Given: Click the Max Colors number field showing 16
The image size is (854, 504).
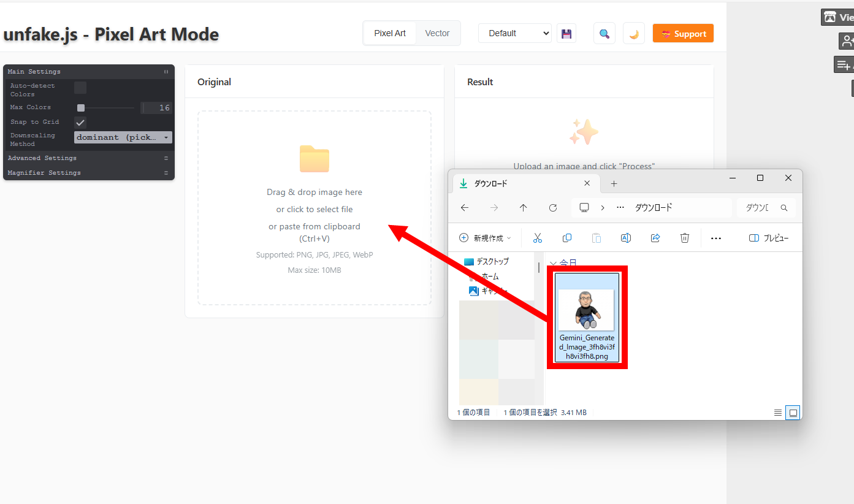Looking at the screenshot, I should point(156,108).
